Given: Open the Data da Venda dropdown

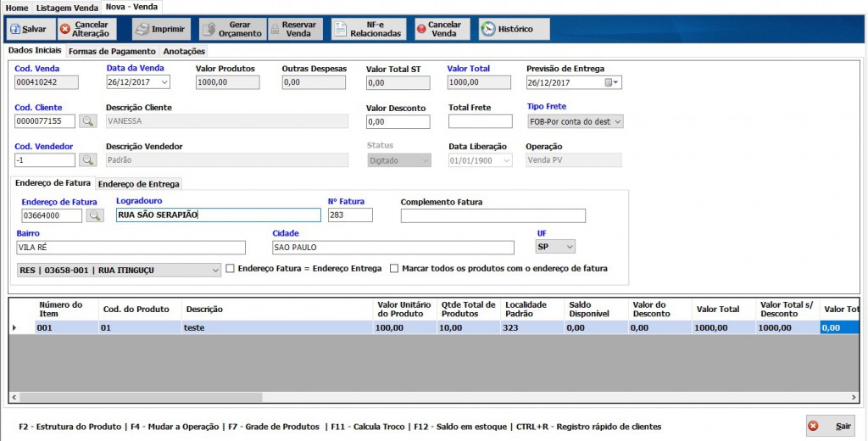Looking at the screenshot, I should pos(164,82).
